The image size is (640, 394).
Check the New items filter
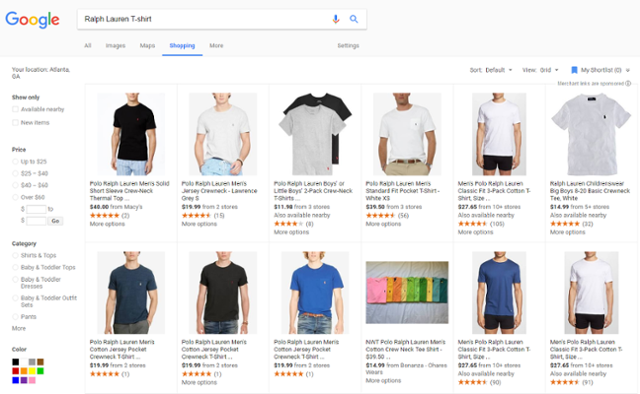click(x=16, y=122)
